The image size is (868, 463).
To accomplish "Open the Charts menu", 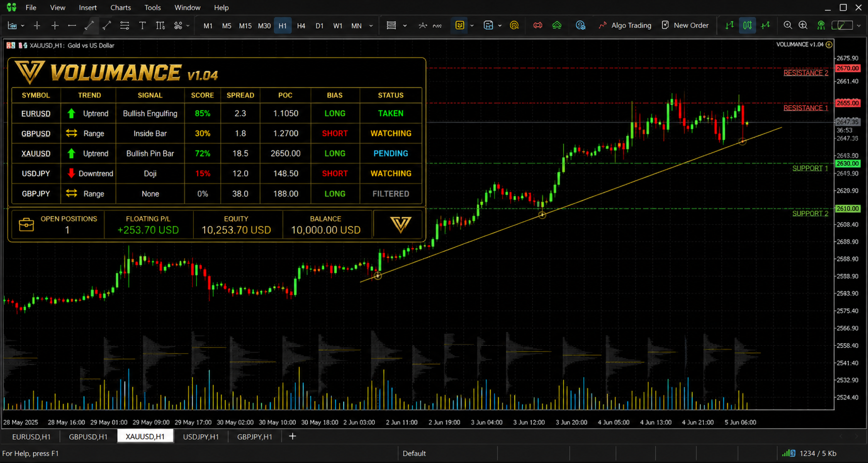I will coord(120,8).
